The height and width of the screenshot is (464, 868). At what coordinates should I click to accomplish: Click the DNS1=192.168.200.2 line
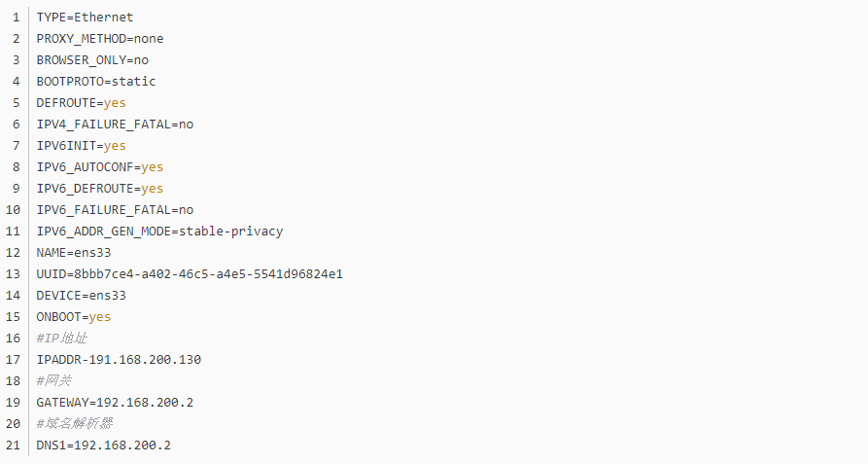103,446
